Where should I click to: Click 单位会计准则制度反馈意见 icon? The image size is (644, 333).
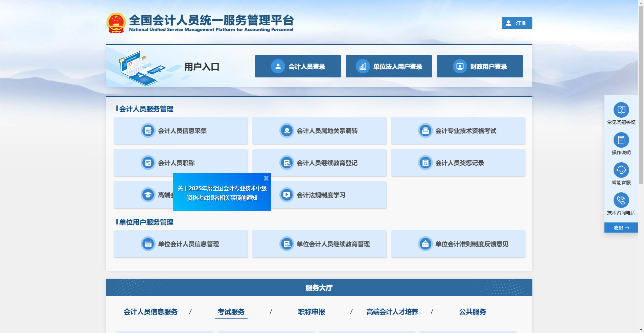pyautogui.click(x=425, y=244)
